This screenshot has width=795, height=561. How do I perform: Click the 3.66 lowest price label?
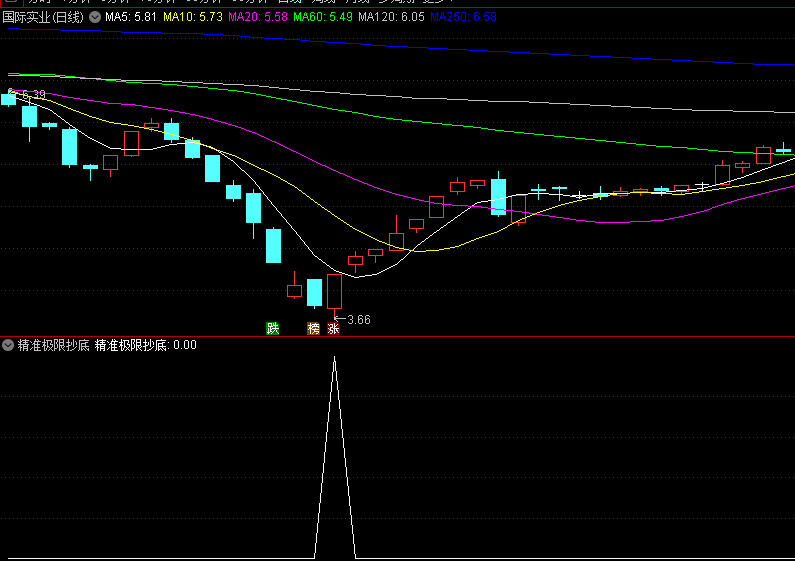(x=358, y=320)
